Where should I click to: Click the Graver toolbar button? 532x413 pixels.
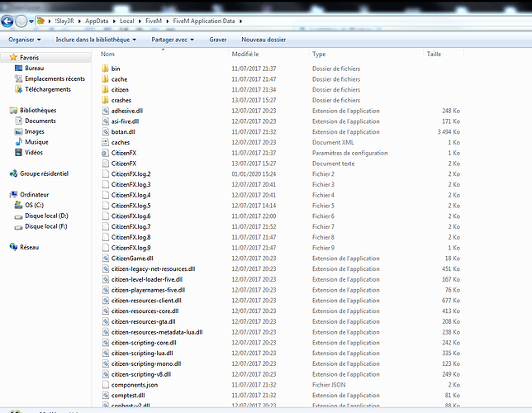point(218,40)
